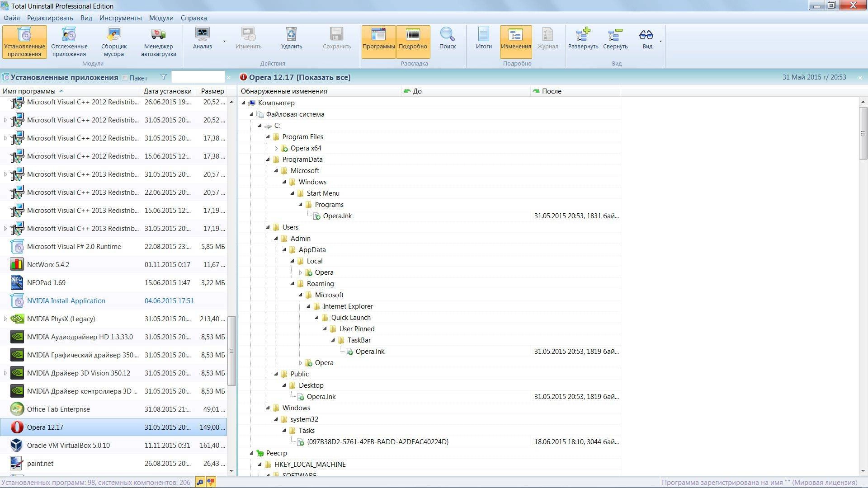Toggle the Программы layout button
This screenshot has width=868, height=488.
[x=378, y=42]
